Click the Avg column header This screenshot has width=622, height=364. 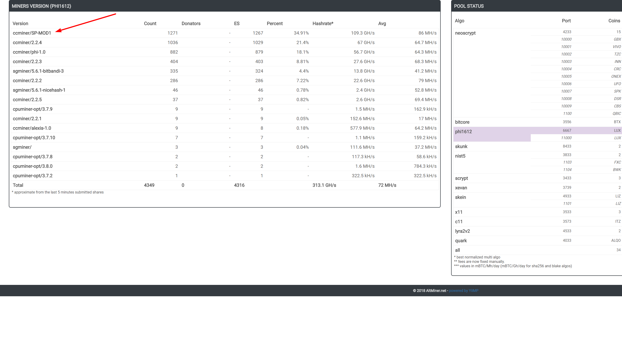(382, 23)
